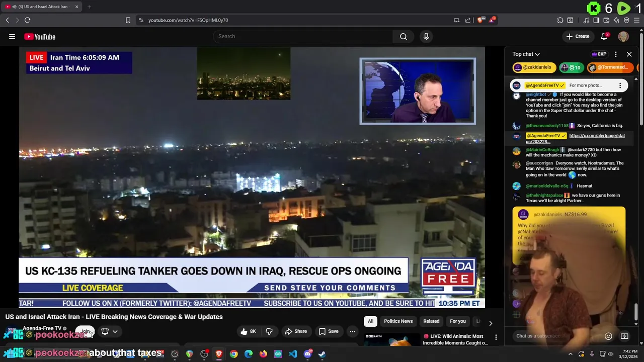Click the Brave Shields lion icon
The width and height of the screenshot is (644, 362).
481,20
